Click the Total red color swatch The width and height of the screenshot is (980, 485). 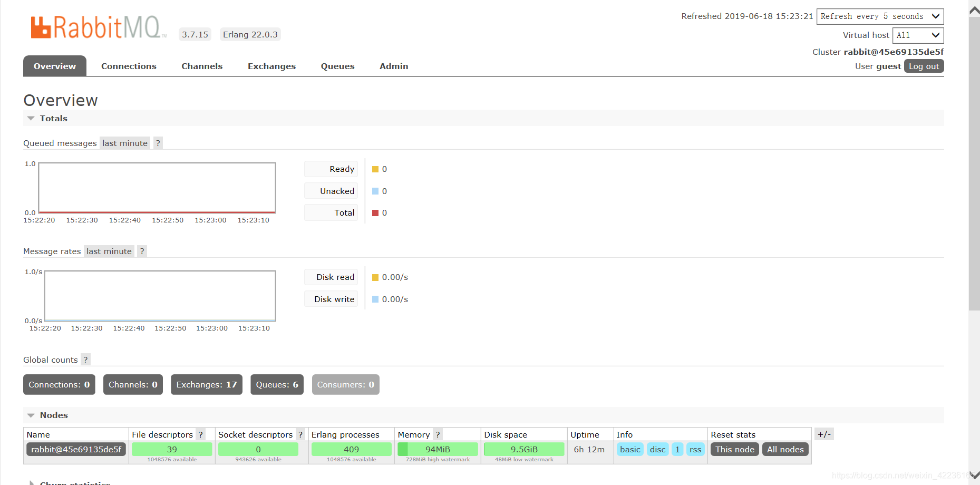click(375, 213)
